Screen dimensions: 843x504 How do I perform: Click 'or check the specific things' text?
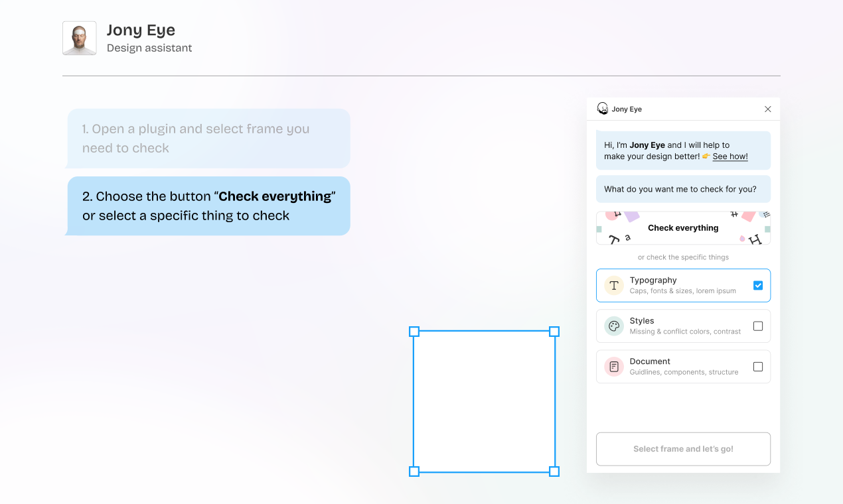click(x=683, y=257)
